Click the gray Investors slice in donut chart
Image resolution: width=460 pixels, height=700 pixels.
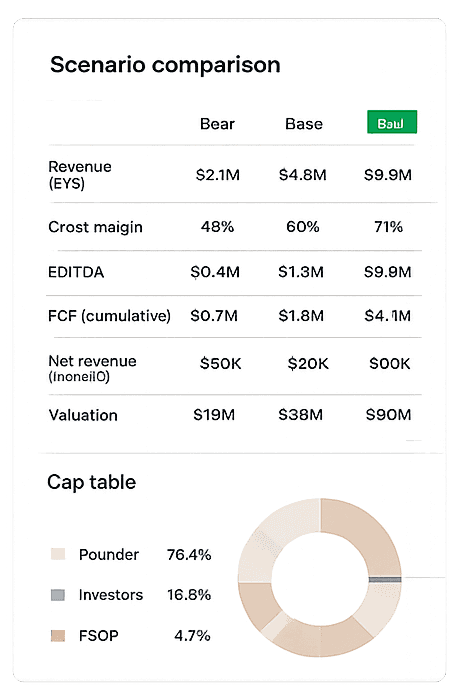(x=385, y=579)
